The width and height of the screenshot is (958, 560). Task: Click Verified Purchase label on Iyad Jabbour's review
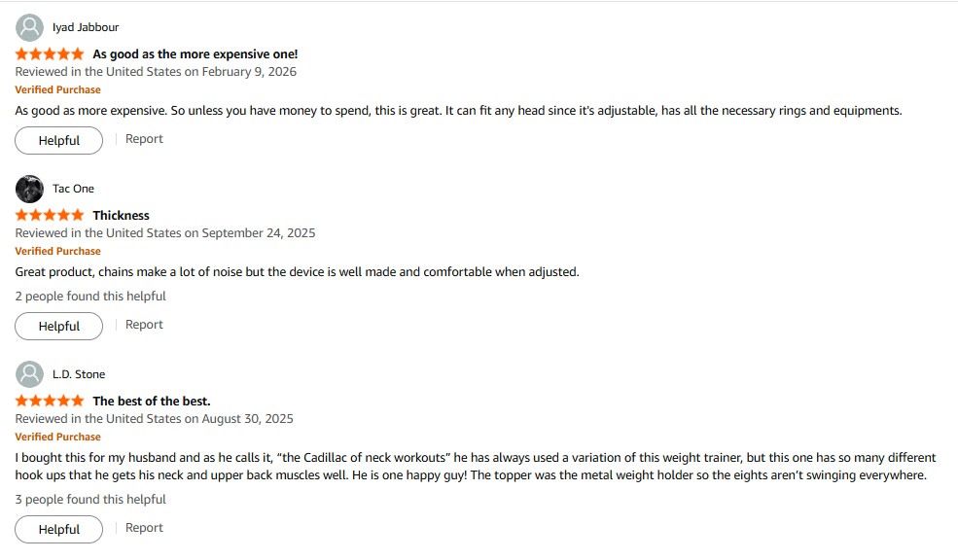click(57, 89)
